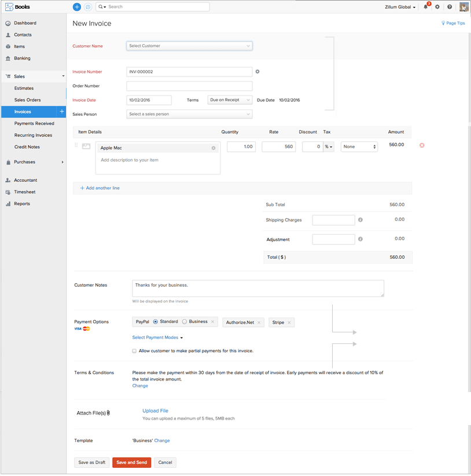Select the Standard PayPal radio option
471x476 pixels.
tap(156, 321)
